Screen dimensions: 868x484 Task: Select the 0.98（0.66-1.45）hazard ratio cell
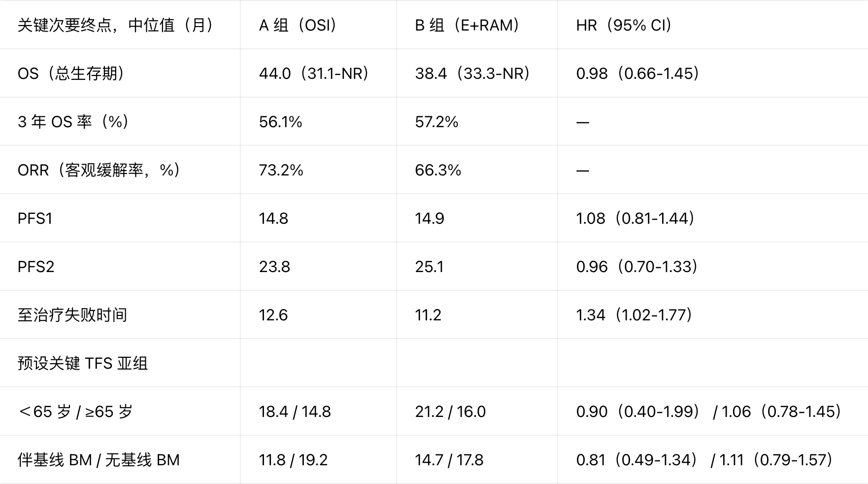click(638, 73)
